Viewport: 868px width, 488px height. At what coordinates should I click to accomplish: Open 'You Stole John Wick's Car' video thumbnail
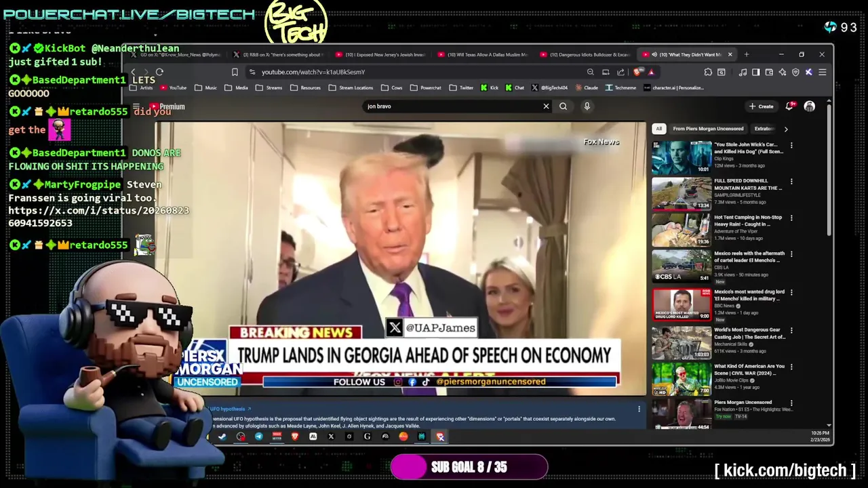tap(682, 157)
